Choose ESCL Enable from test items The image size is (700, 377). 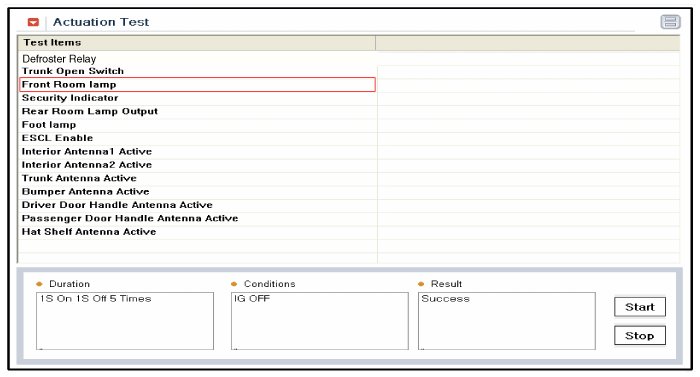coord(197,138)
